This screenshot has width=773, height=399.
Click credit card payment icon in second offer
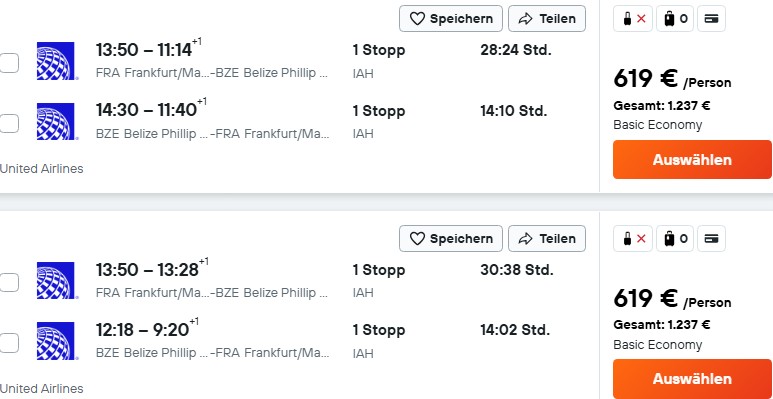point(711,239)
